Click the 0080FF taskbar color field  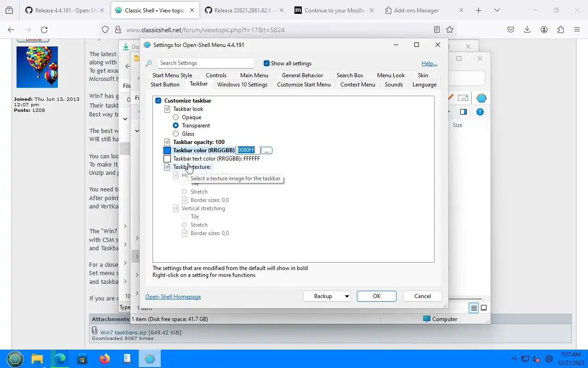248,150
